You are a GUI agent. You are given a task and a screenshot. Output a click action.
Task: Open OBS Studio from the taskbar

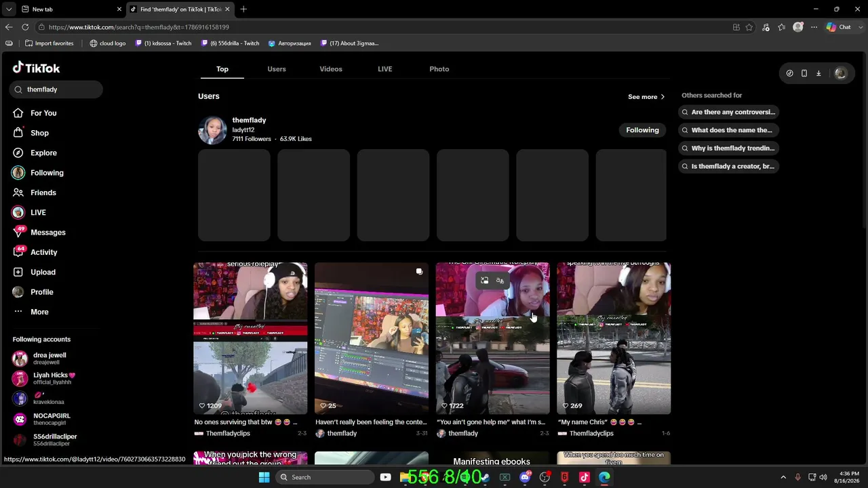pyautogui.click(x=545, y=477)
